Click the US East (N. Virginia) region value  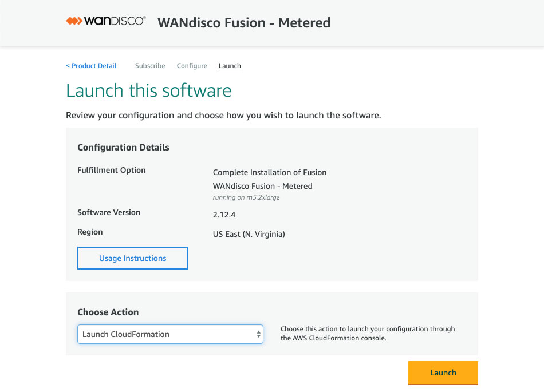pyautogui.click(x=249, y=234)
